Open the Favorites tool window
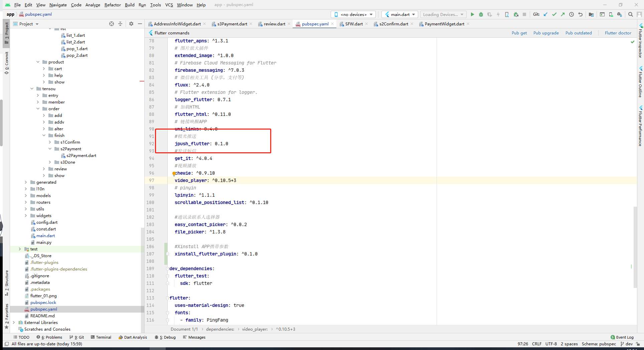Screen dimensions: 644x350 tap(7, 316)
